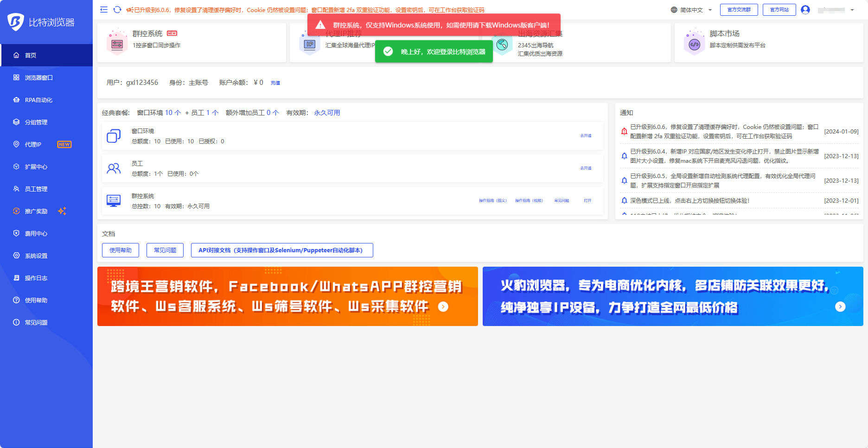
Task: Click the globe language icon
Action: point(674,10)
